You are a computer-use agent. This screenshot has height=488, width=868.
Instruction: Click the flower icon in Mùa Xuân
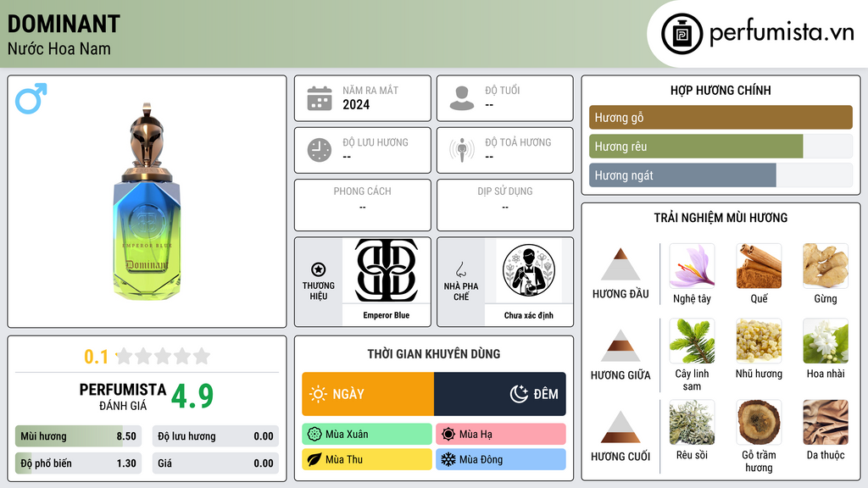[x=314, y=435]
